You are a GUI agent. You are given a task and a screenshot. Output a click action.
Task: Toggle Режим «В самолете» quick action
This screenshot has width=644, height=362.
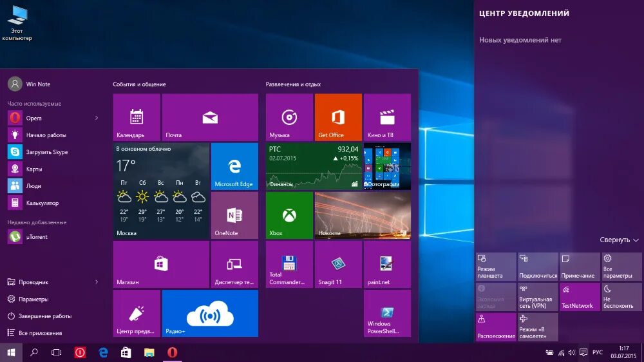pyautogui.click(x=538, y=327)
